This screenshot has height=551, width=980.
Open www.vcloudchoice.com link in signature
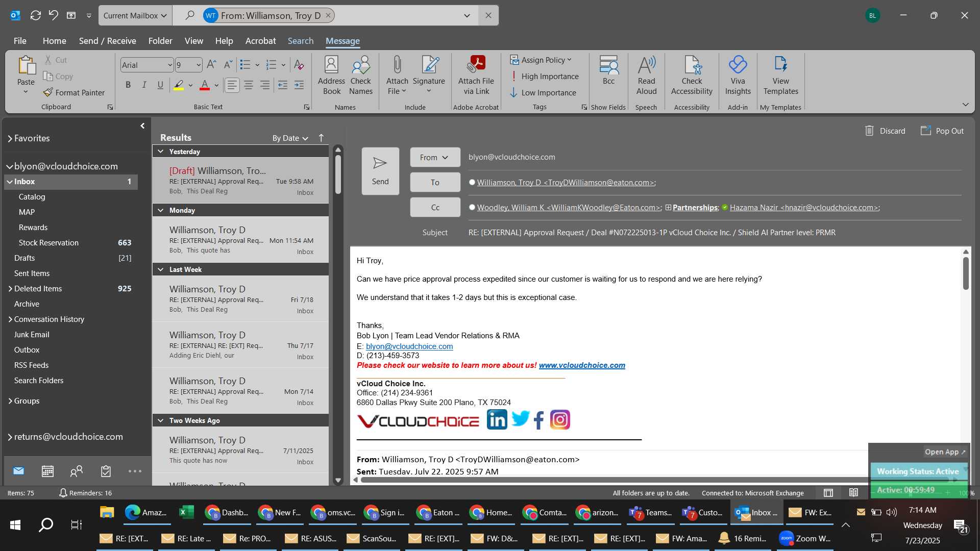582,365
